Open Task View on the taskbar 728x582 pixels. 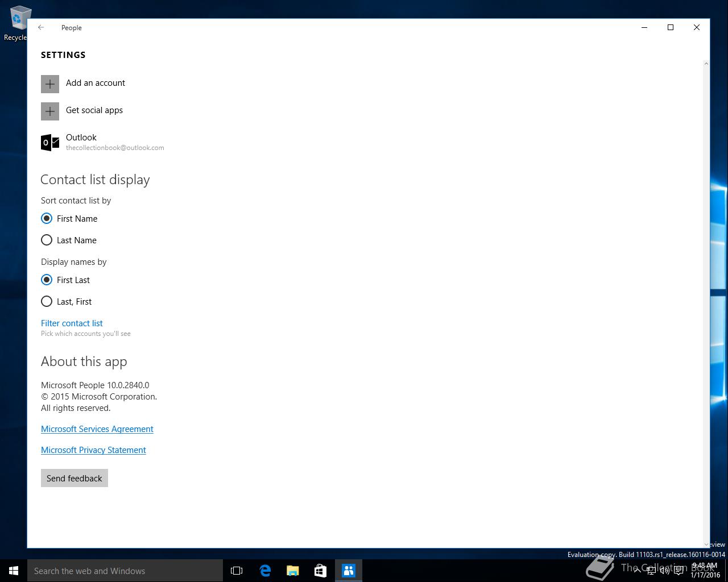pos(237,571)
